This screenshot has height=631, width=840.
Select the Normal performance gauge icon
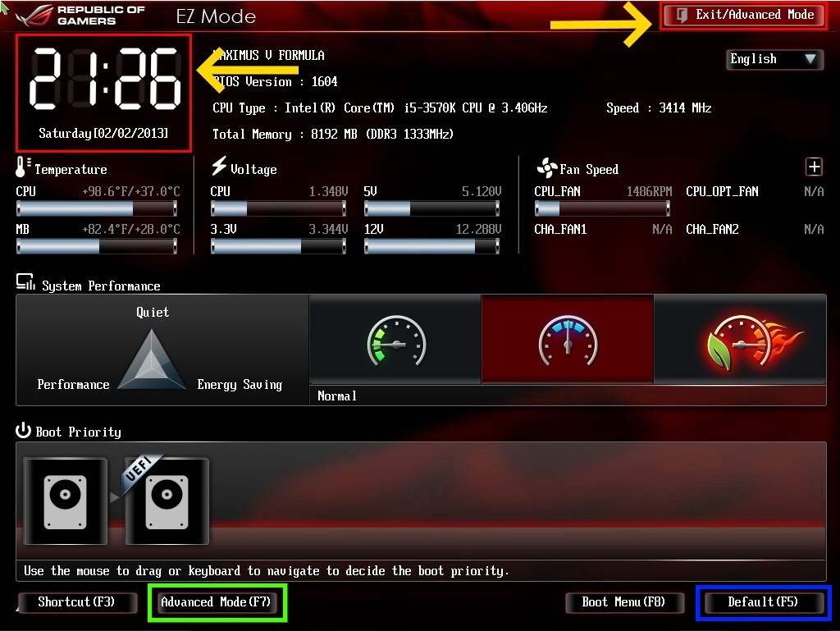(x=567, y=340)
